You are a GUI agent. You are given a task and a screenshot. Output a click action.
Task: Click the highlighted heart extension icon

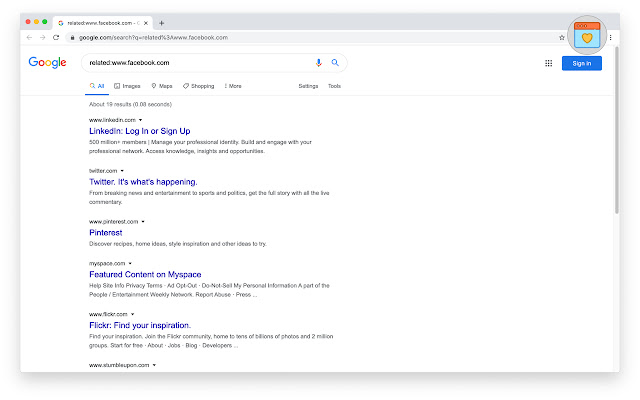tap(587, 38)
